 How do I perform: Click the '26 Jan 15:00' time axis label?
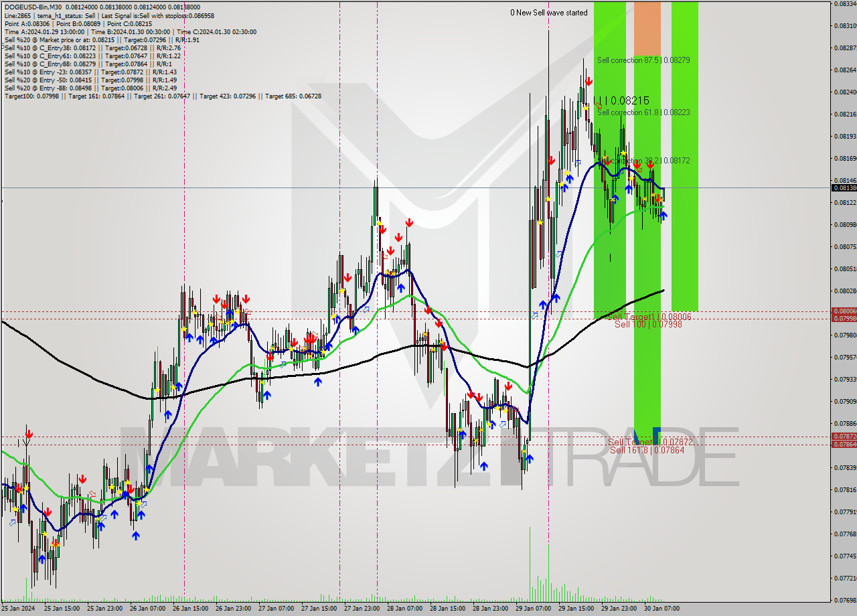190,609
